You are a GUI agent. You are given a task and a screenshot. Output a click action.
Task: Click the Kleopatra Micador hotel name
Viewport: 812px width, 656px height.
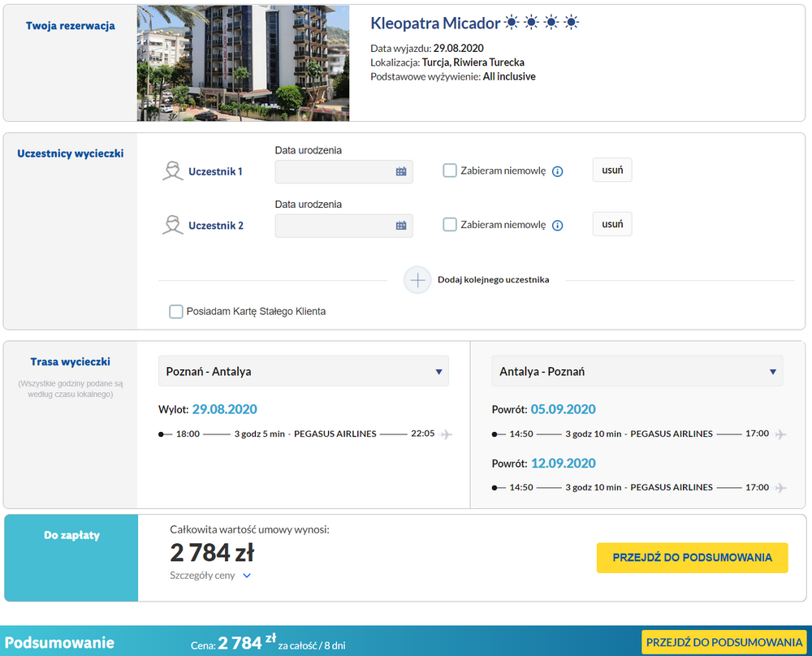click(435, 24)
